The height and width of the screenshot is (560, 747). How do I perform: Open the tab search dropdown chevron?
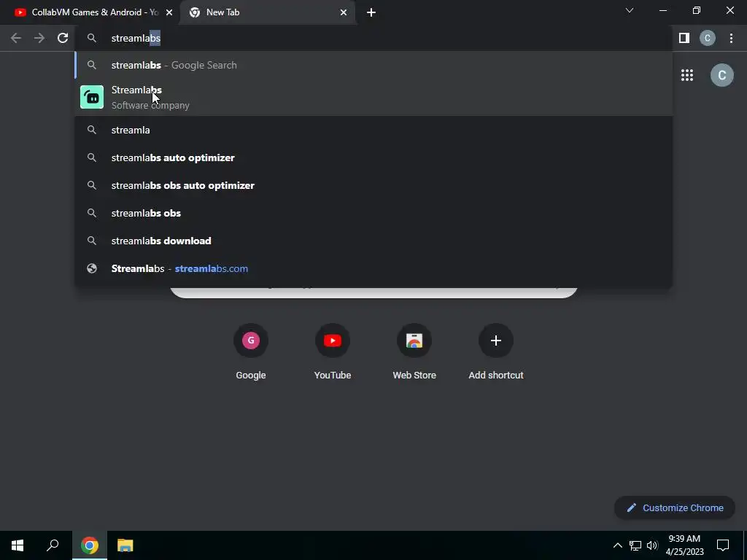click(630, 10)
